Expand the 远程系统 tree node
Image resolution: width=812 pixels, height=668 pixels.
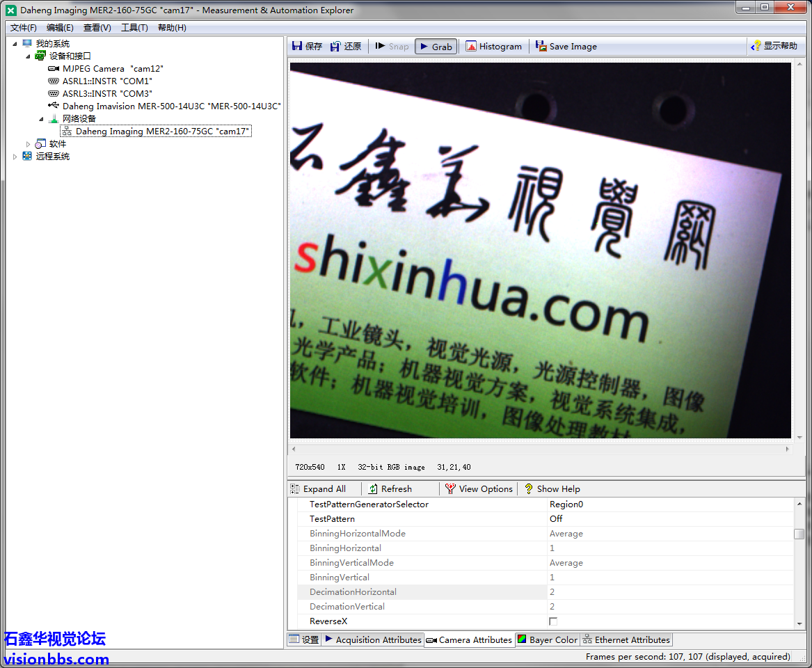(x=15, y=157)
